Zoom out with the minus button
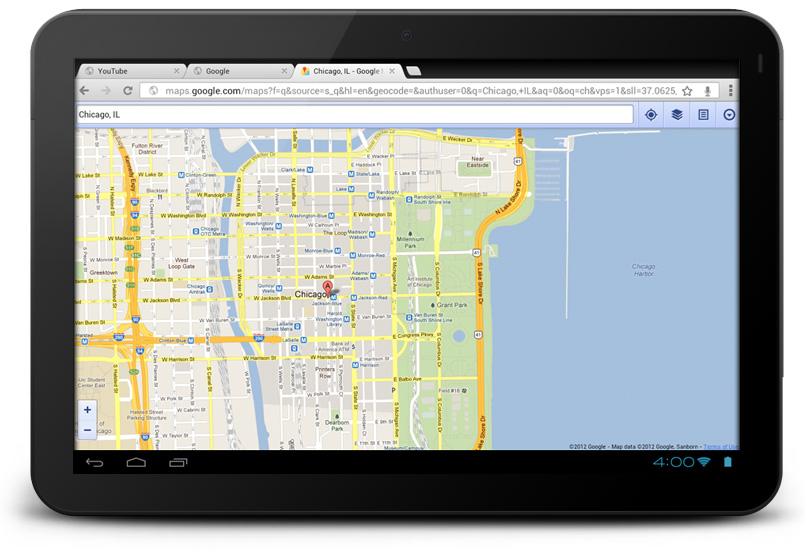Image resolution: width=805 pixels, height=551 pixels. [x=87, y=430]
